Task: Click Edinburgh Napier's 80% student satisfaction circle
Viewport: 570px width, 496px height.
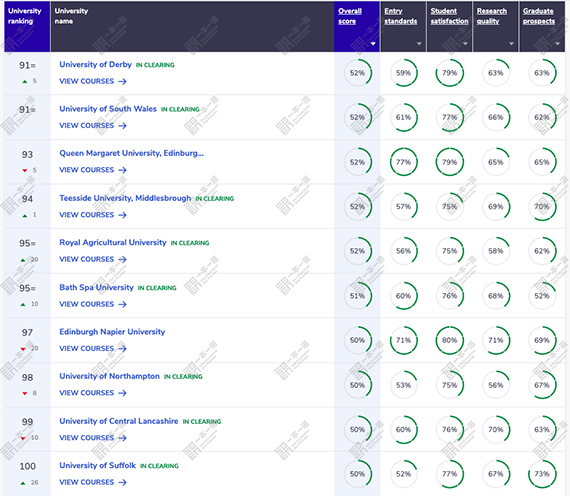Action: coord(450,340)
